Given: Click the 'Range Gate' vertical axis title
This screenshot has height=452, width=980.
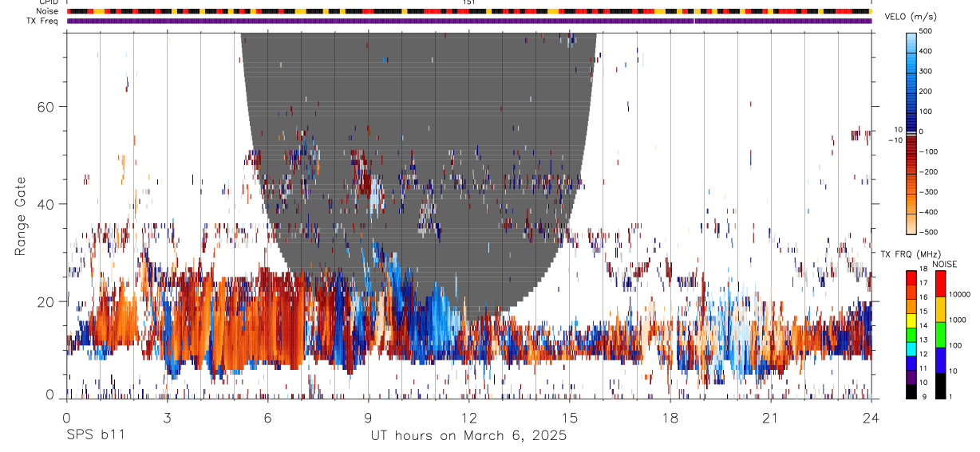Looking at the screenshot, I should point(21,216).
